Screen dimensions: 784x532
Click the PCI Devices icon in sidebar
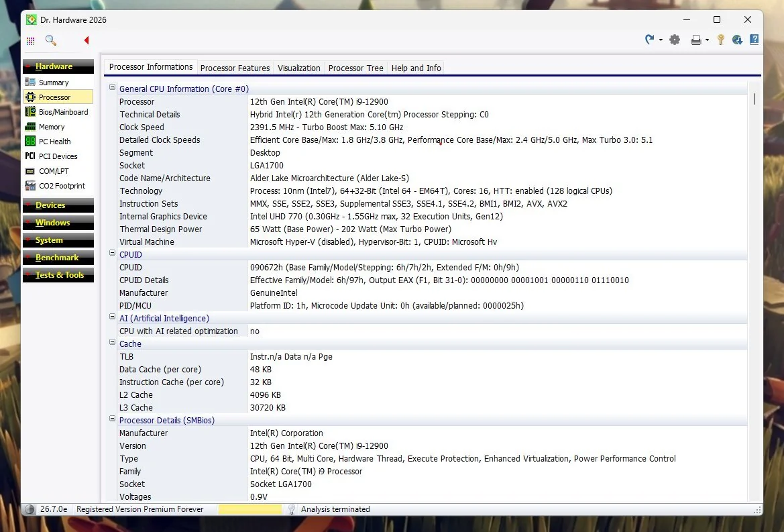(30, 156)
